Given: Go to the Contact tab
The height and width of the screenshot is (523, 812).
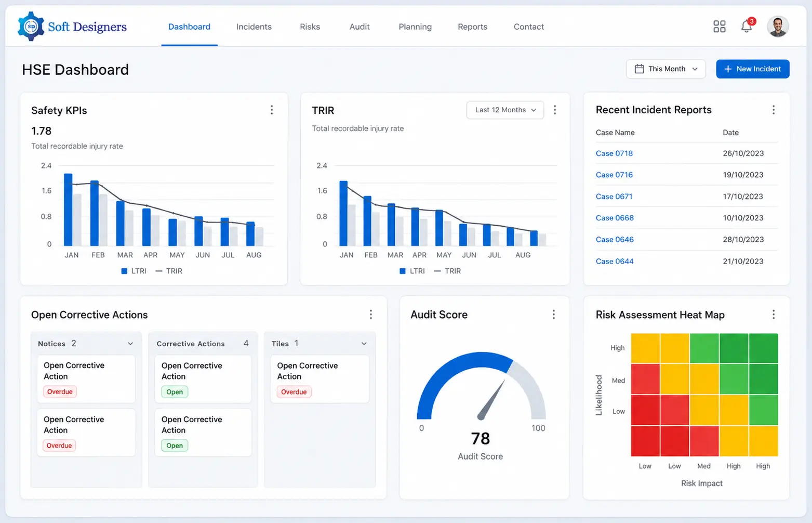Looking at the screenshot, I should pos(528,27).
